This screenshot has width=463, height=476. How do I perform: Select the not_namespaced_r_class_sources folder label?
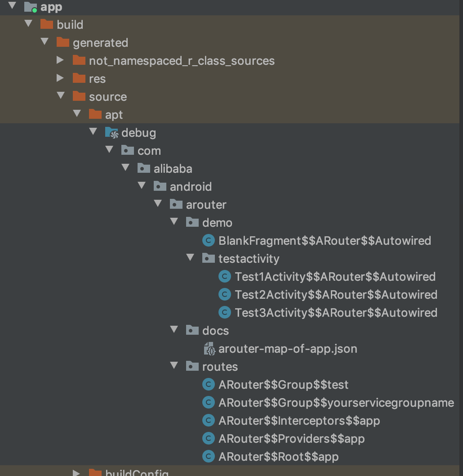(x=182, y=61)
